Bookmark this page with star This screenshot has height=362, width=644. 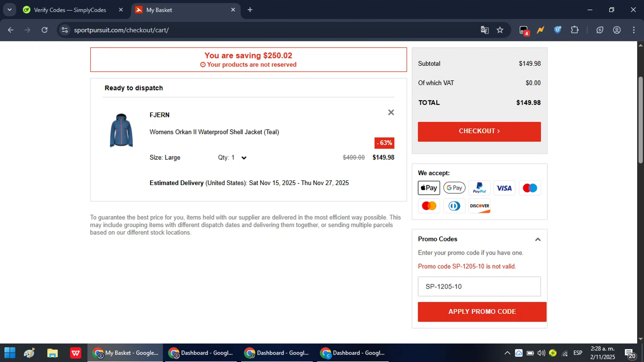coord(500,30)
